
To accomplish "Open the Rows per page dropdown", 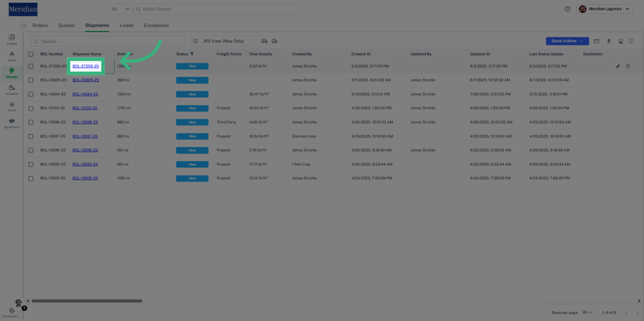I will pos(587,312).
